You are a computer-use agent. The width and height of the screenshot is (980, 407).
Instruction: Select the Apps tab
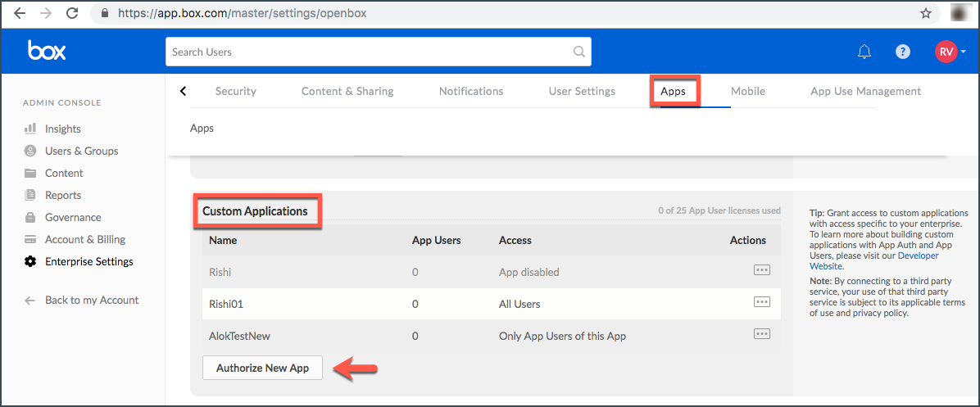[673, 91]
